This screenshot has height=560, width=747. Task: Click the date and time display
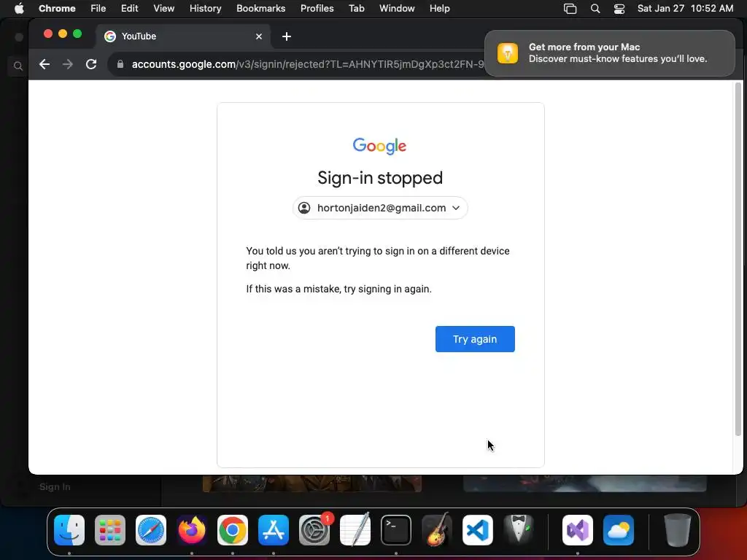click(685, 9)
